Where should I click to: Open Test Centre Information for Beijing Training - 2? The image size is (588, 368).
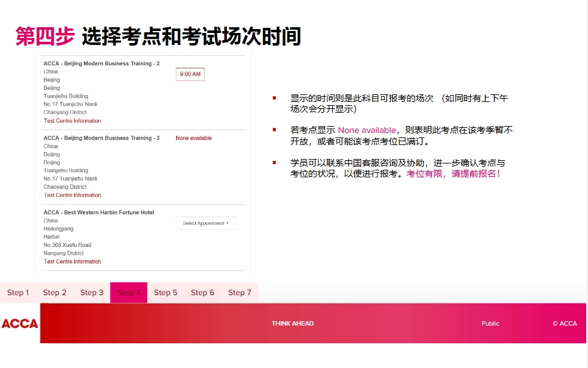(72, 121)
